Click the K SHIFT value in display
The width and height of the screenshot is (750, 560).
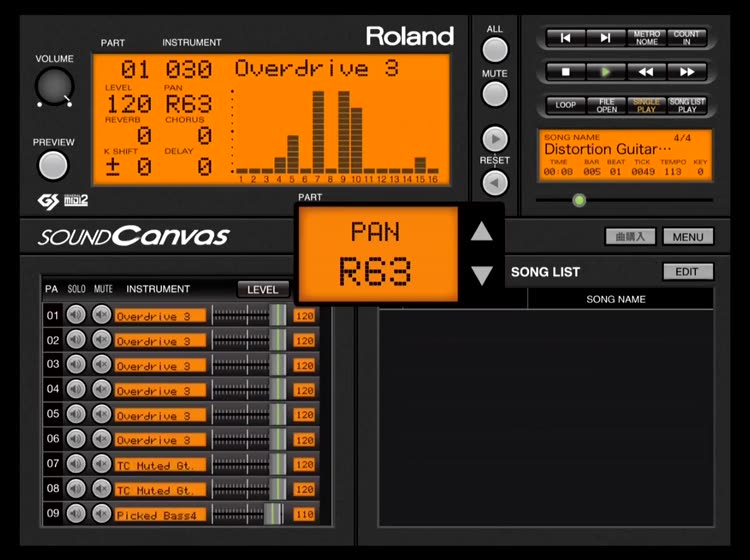coord(128,167)
